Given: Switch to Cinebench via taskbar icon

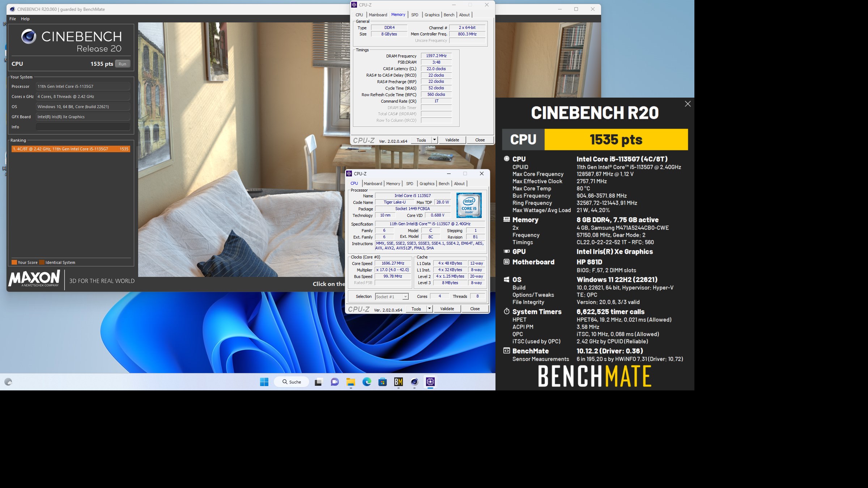Looking at the screenshot, I should (414, 382).
